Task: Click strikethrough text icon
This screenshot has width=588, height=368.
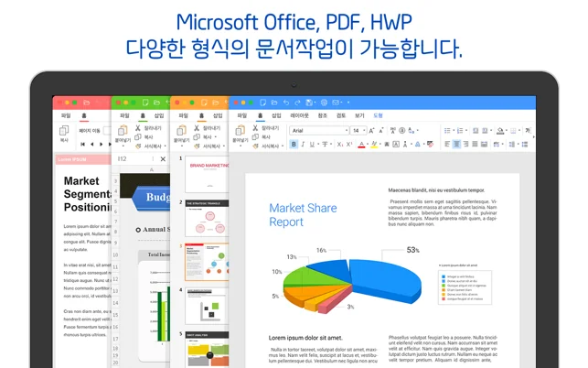Action: coord(325,145)
